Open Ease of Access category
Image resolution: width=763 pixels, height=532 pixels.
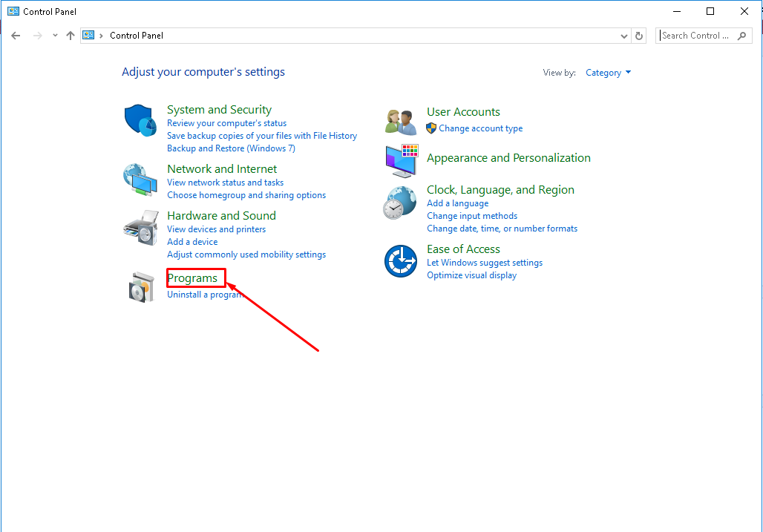coord(463,249)
